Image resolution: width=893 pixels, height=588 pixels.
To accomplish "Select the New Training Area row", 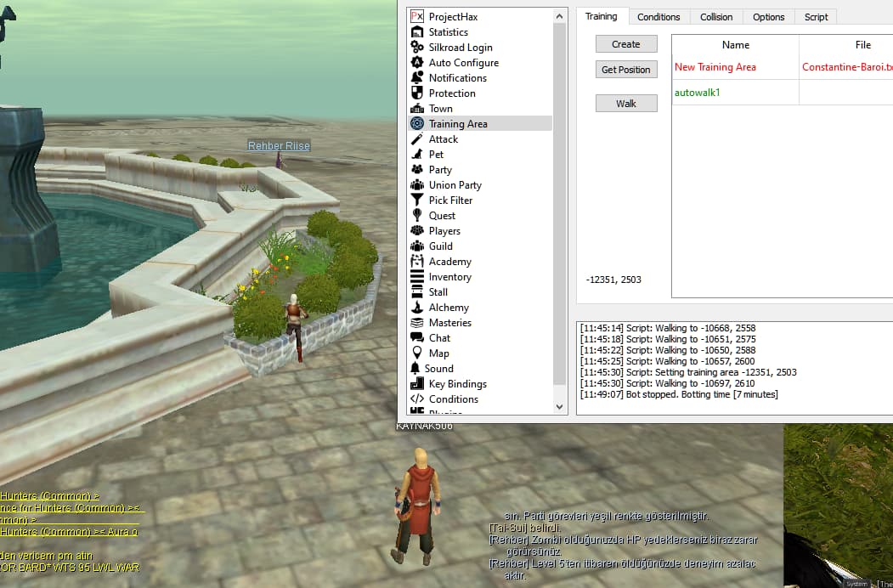I will click(x=715, y=67).
